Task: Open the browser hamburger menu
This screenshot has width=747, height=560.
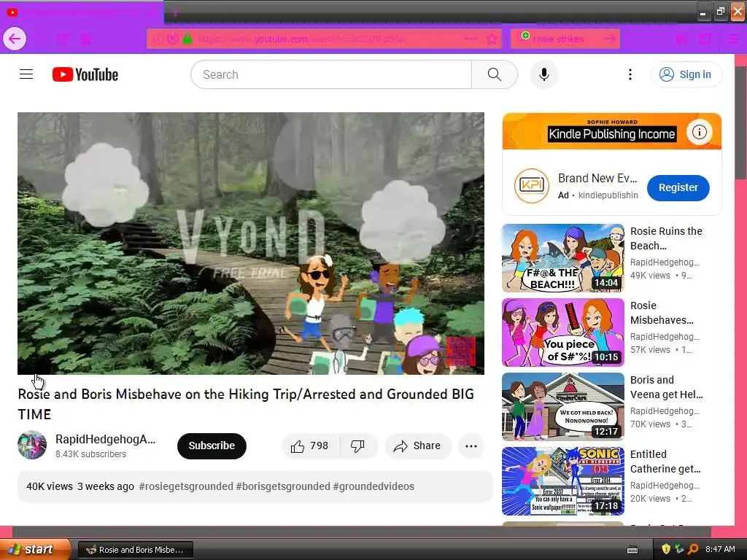Action: (x=734, y=39)
